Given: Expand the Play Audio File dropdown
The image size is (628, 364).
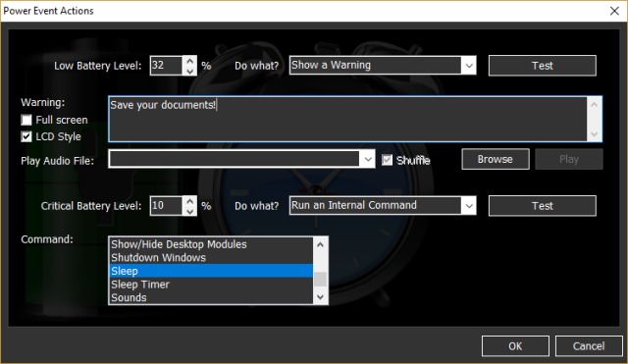Looking at the screenshot, I should coord(368,159).
